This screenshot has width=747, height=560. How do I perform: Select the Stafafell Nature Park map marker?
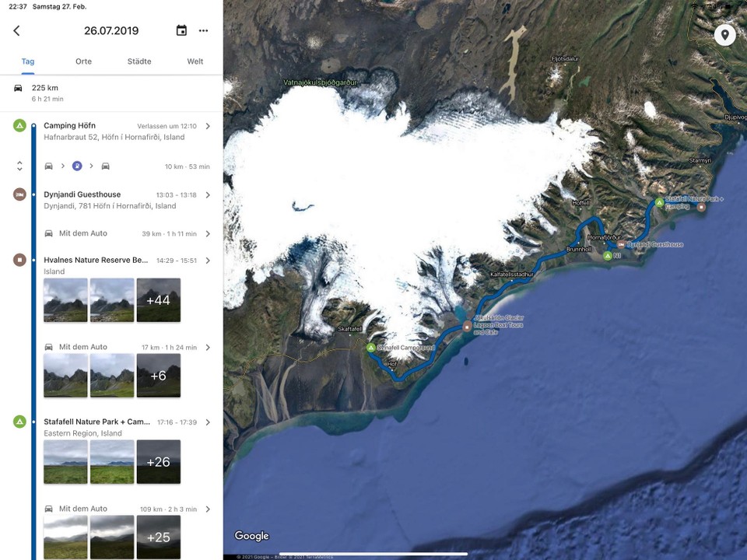click(x=659, y=202)
